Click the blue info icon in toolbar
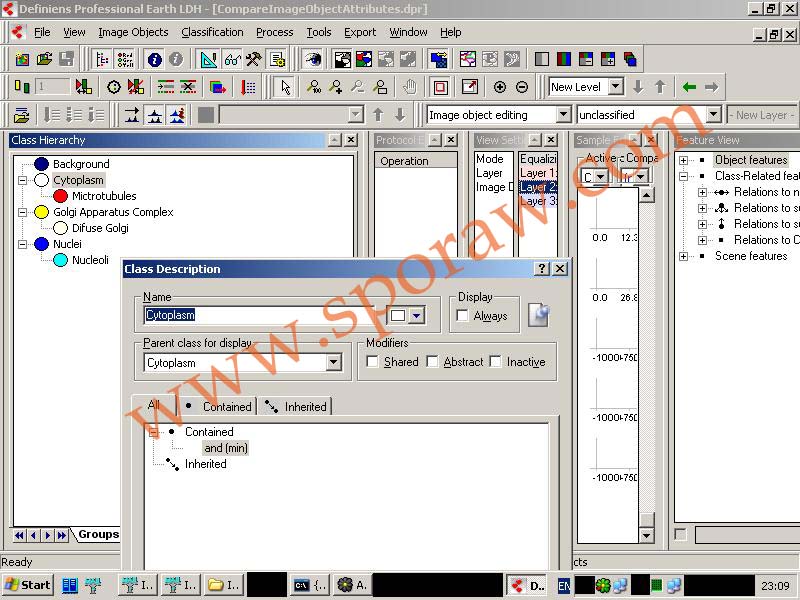The width and height of the screenshot is (800, 600). click(x=155, y=60)
